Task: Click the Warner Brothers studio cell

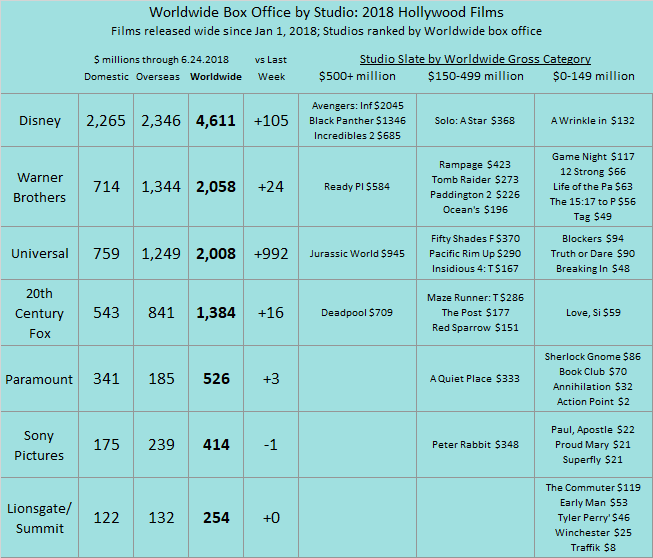Action: pyautogui.click(x=40, y=187)
